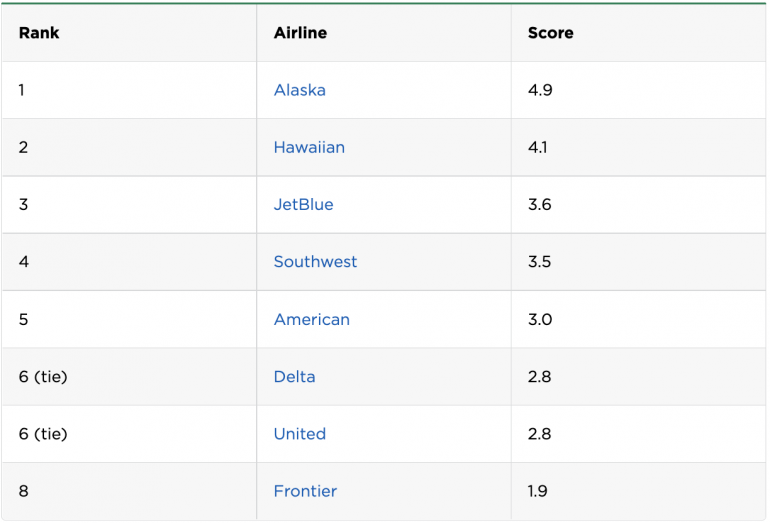
Task: Click the Score column header
Action: coord(550,33)
